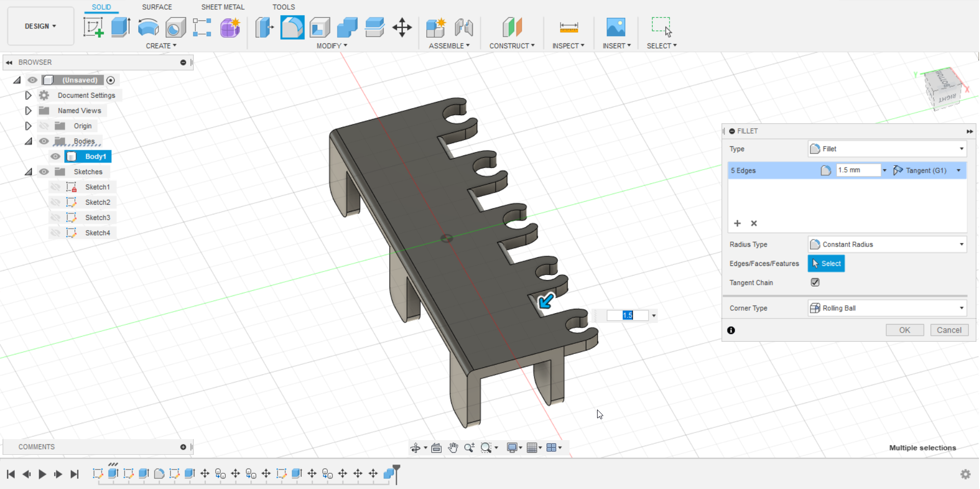Cancel the Fillet dialog

948,330
